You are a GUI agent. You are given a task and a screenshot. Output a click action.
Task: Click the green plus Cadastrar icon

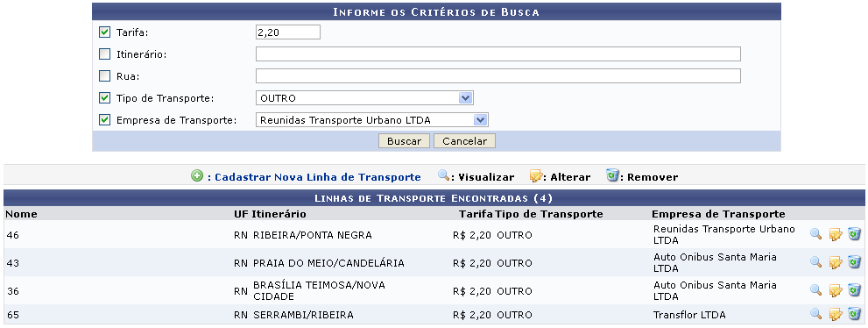coord(196,176)
